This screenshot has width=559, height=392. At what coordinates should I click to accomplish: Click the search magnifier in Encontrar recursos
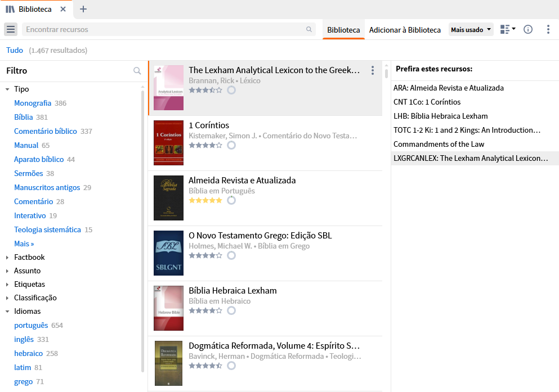[308, 29]
